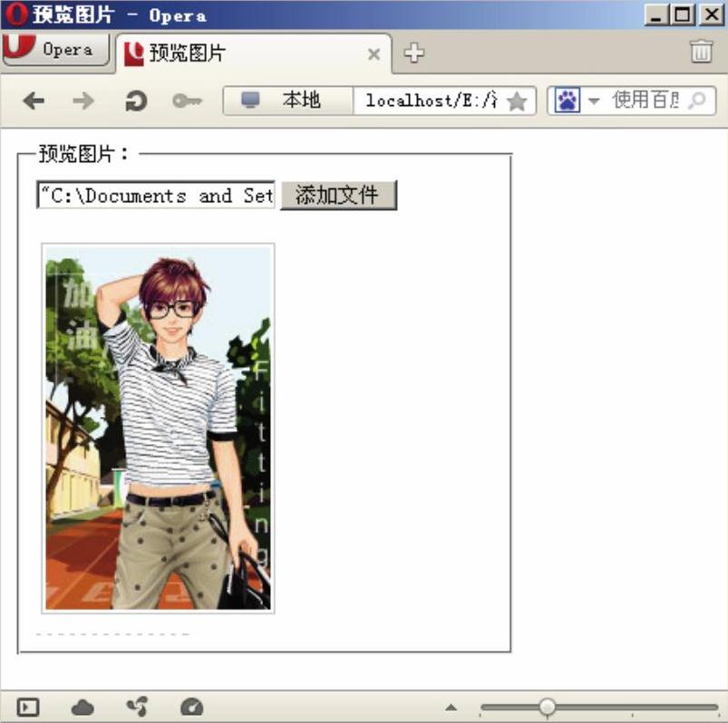Close the 预览图片 tab

click(x=374, y=54)
